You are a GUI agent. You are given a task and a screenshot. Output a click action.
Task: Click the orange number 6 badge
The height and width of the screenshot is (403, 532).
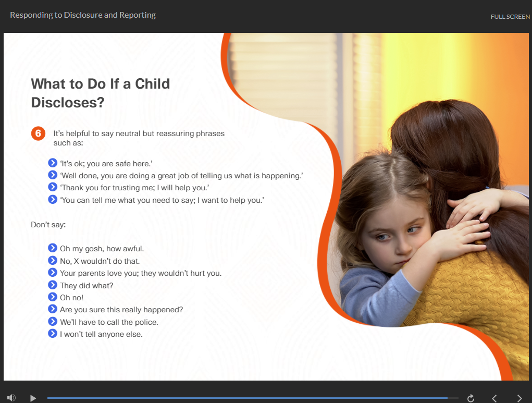point(39,133)
